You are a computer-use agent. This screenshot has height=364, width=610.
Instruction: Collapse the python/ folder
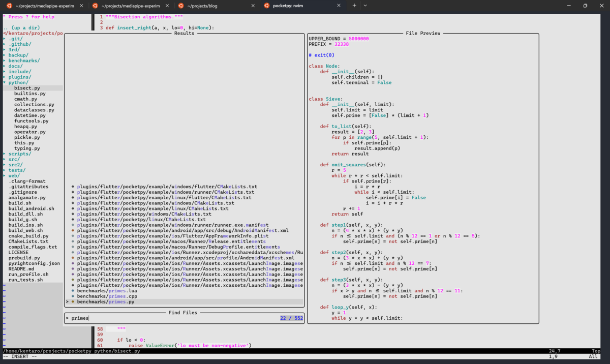(15, 82)
